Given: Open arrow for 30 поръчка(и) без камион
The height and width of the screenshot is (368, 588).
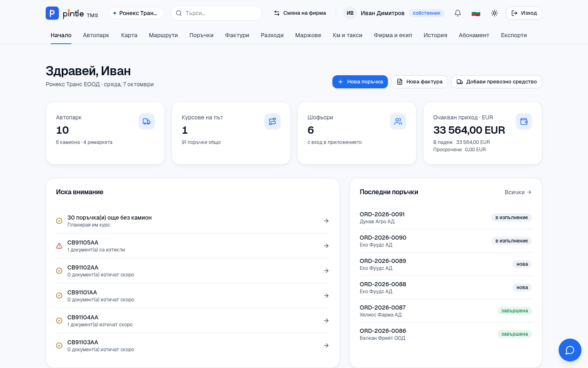Looking at the screenshot, I should click(326, 221).
